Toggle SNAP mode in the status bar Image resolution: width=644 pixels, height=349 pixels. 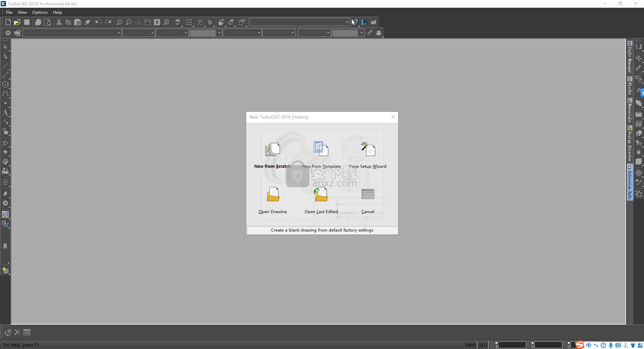point(470,345)
